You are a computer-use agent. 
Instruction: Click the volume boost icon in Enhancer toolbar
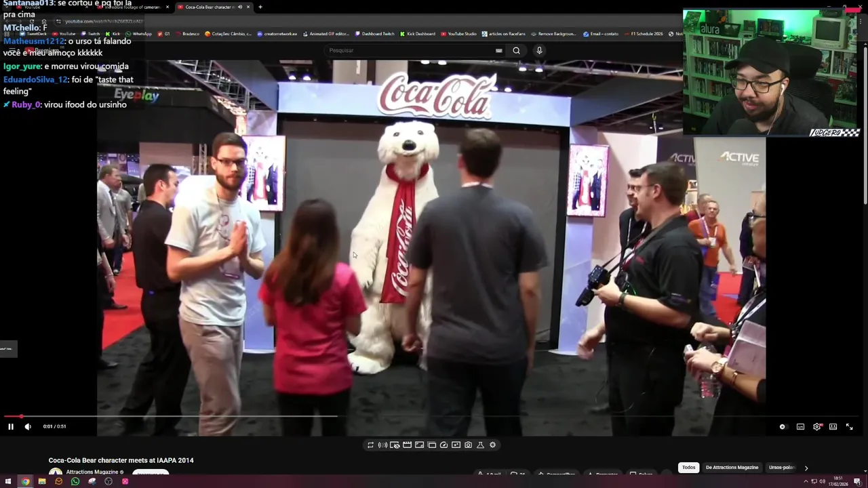[x=382, y=445]
